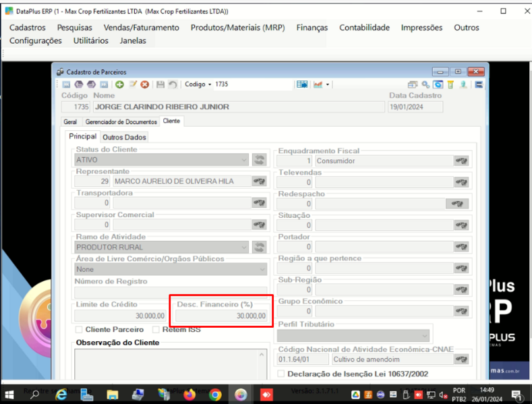
Task: Go to the first record in toolbar
Action: pos(67,84)
